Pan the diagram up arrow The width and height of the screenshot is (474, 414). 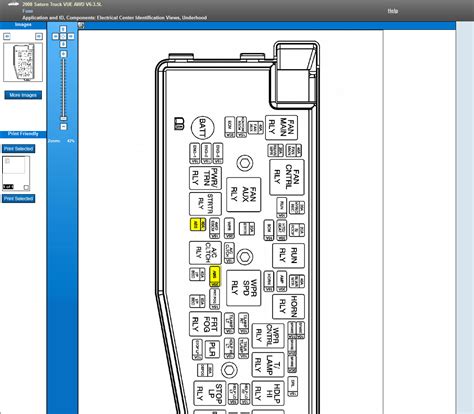63,29
